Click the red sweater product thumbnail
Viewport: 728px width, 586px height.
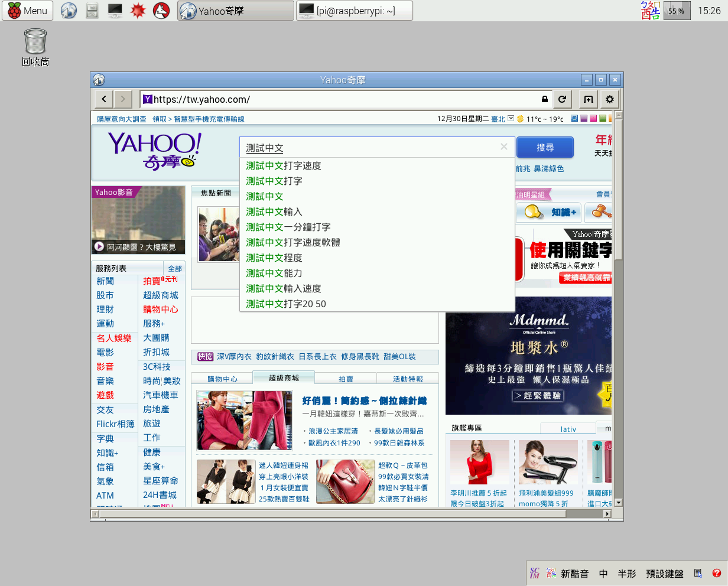pos(244,421)
